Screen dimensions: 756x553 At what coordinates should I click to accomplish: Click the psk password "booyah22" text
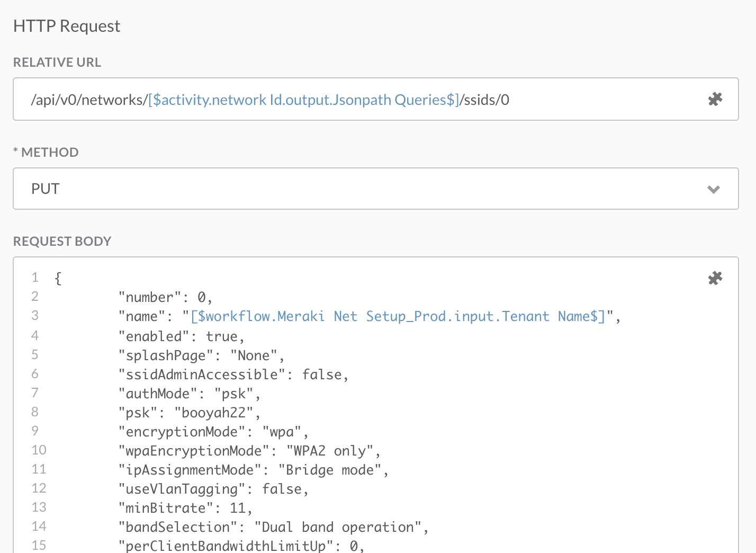214,413
